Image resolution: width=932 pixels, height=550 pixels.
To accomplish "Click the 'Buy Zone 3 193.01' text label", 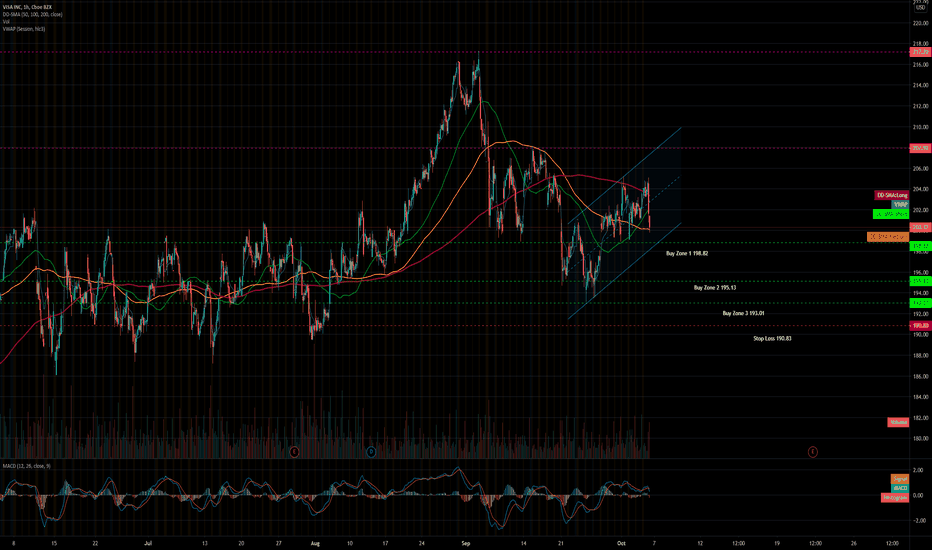I will [x=744, y=313].
